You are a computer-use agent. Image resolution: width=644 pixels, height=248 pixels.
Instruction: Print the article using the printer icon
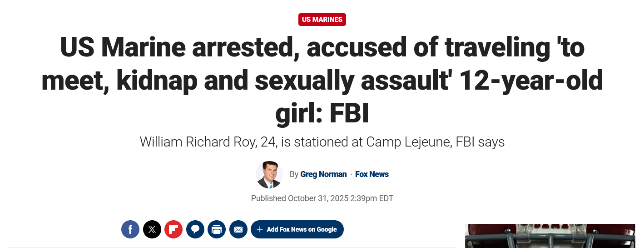(217, 229)
